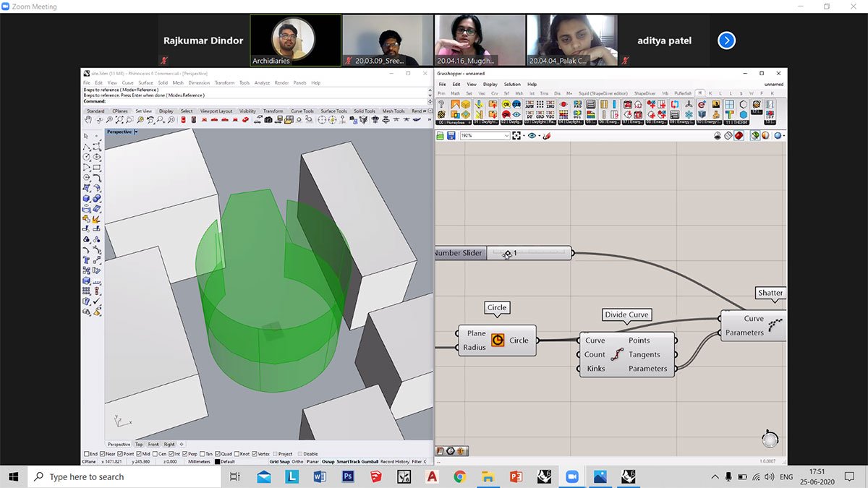Click the Number Slider handle
The image size is (868, 488).
[x=507, y=253]
